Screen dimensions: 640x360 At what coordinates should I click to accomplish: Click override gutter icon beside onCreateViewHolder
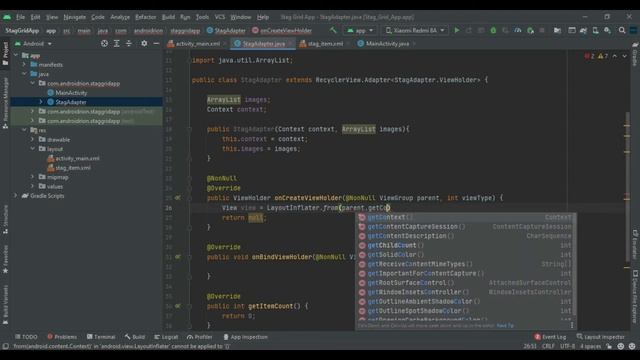pos(178,198)
